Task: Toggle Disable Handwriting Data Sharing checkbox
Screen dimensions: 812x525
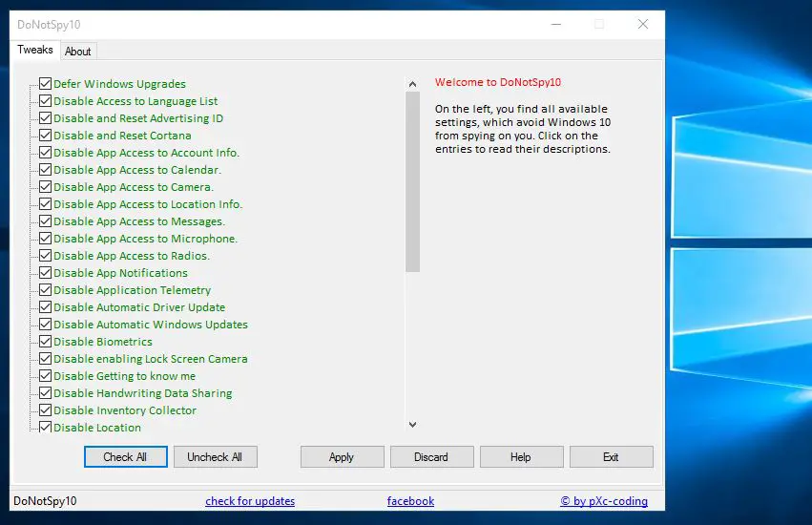Action: [x=45, y=392]
